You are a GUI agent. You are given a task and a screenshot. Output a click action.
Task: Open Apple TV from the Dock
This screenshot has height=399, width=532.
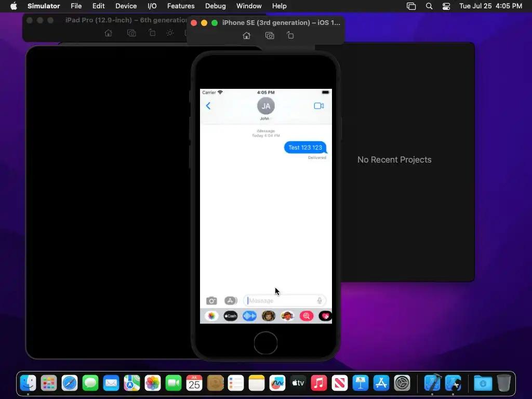pos(298,383)
